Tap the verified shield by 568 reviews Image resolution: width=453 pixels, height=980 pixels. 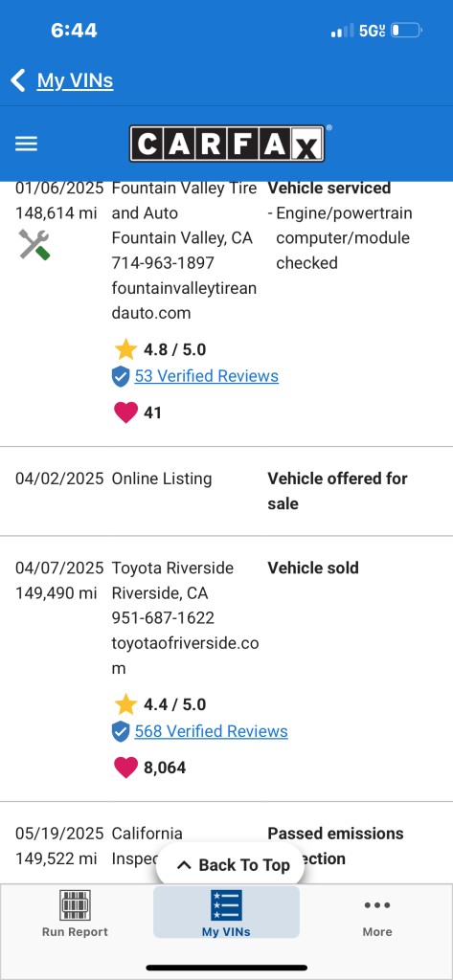coord(120,731)
